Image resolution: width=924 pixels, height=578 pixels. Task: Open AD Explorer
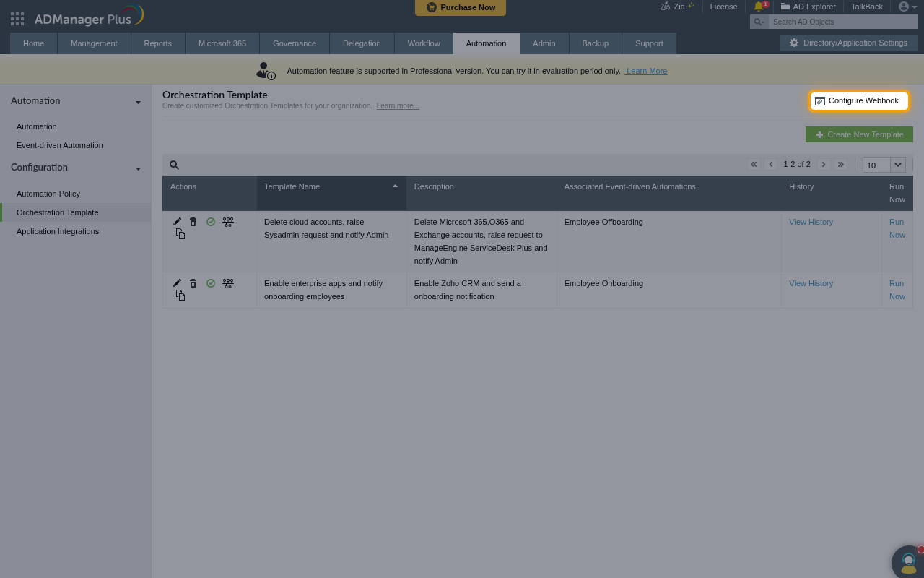tap(808, 7)
